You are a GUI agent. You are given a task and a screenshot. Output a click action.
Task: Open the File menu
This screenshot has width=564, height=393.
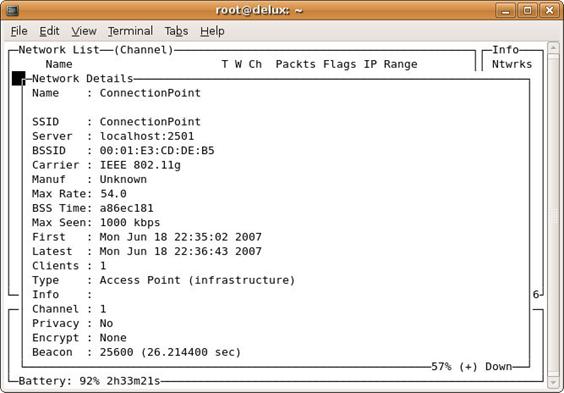pos(19,31)
